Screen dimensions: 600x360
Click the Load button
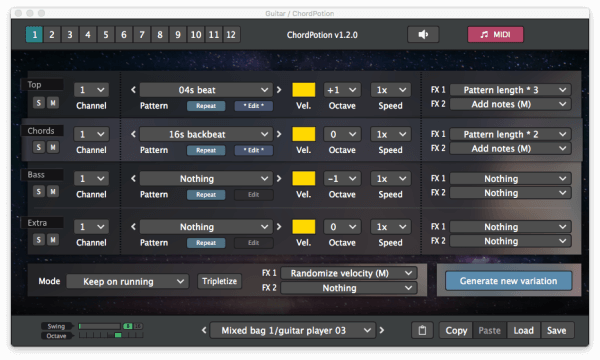[x=523, y=330]
